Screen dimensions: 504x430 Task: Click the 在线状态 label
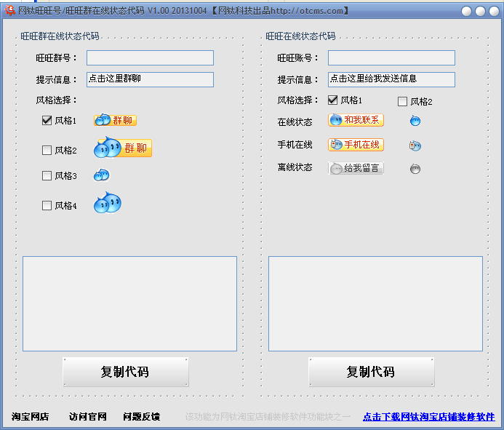pyautogui.click(x=295, y=122)
